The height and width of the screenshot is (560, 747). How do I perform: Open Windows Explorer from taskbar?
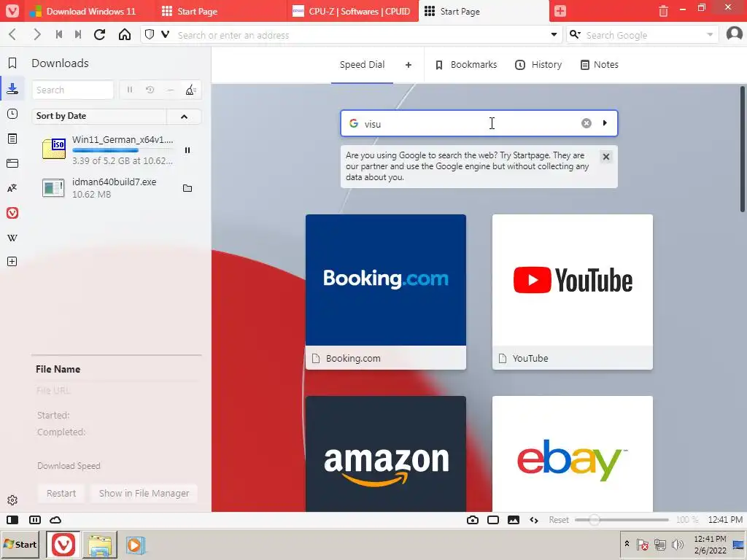click(100, 545)
